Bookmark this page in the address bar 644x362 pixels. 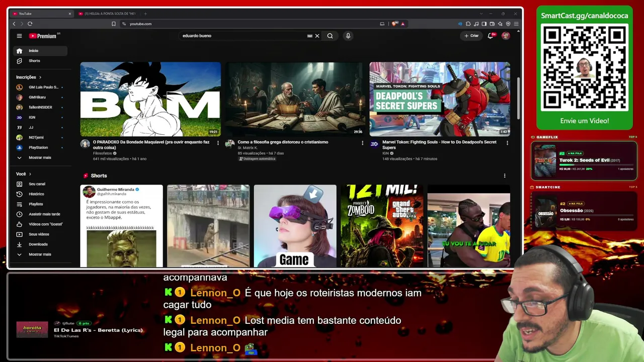point(114,24)
